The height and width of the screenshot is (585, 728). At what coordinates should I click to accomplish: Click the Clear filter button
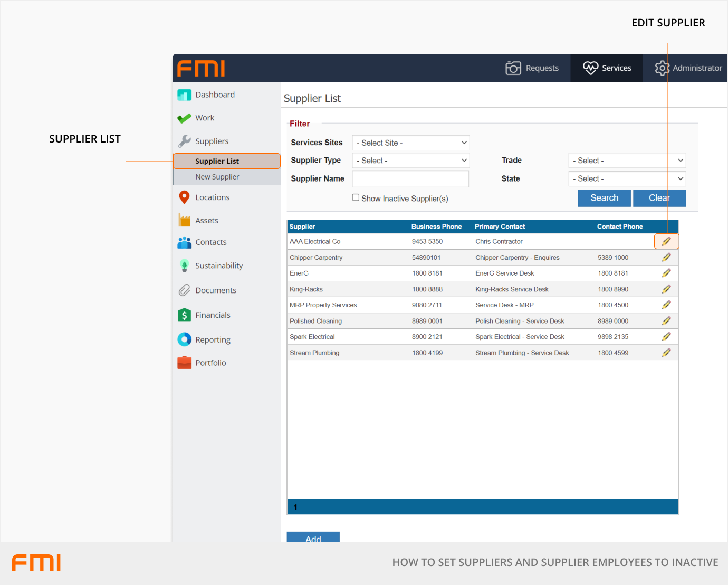point(659,198)
